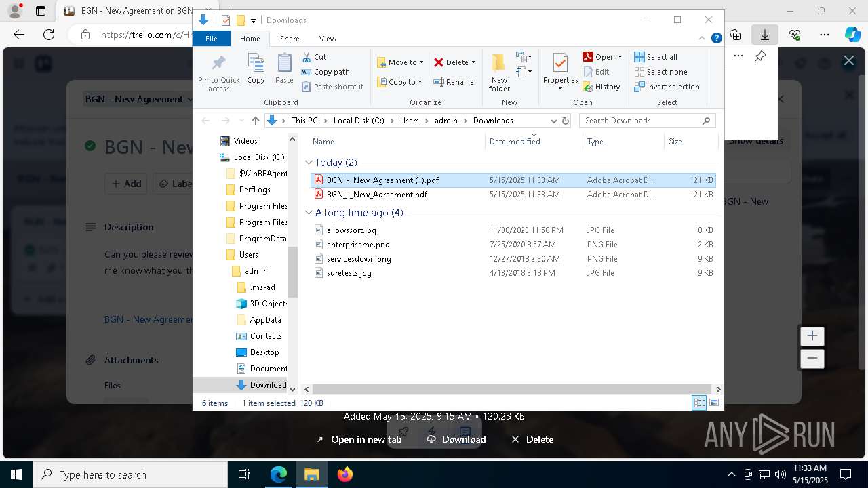Click Download button below preview
868x488 pixels.
click(456, 439)
